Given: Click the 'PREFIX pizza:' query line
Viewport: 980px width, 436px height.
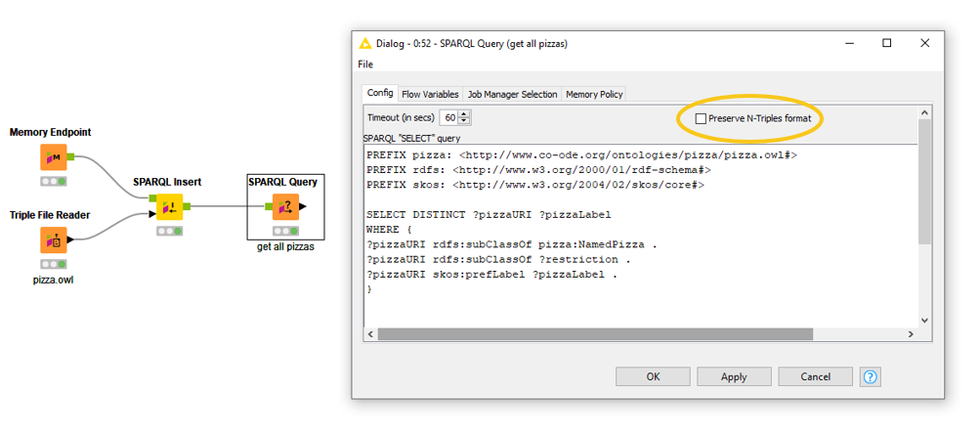Looking at the screenshot, I should click(582, 154).
